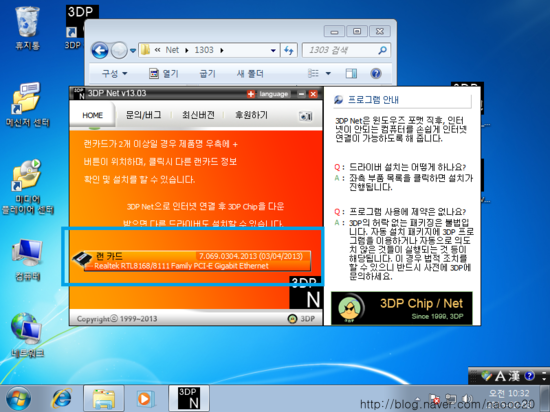Click the change view icon in Explorer
The height and width of the screenshot is (412, 550).
pos(314,74)
